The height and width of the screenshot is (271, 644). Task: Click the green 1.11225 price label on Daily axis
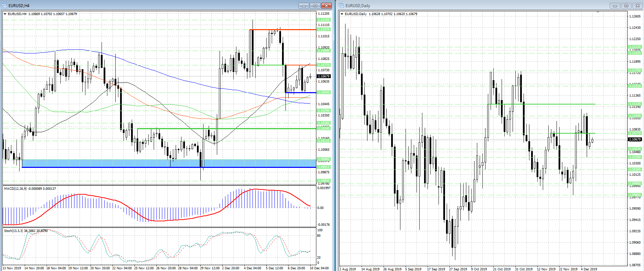coord(635,104)
